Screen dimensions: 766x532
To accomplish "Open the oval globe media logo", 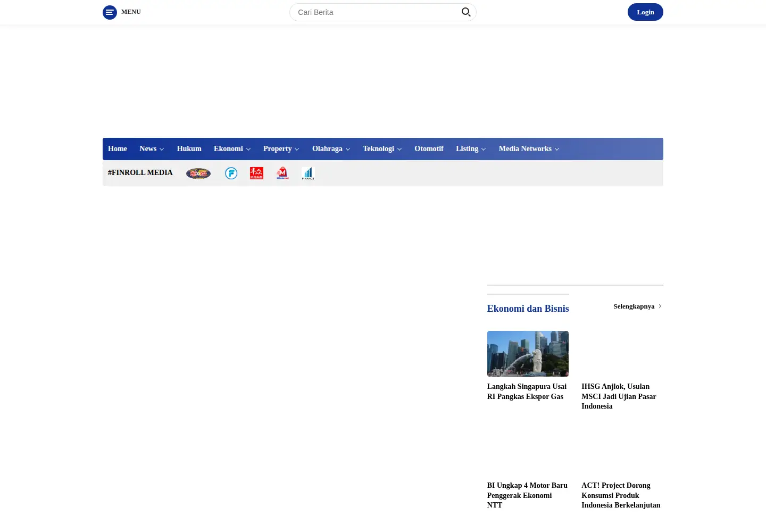I will (198, 173).
